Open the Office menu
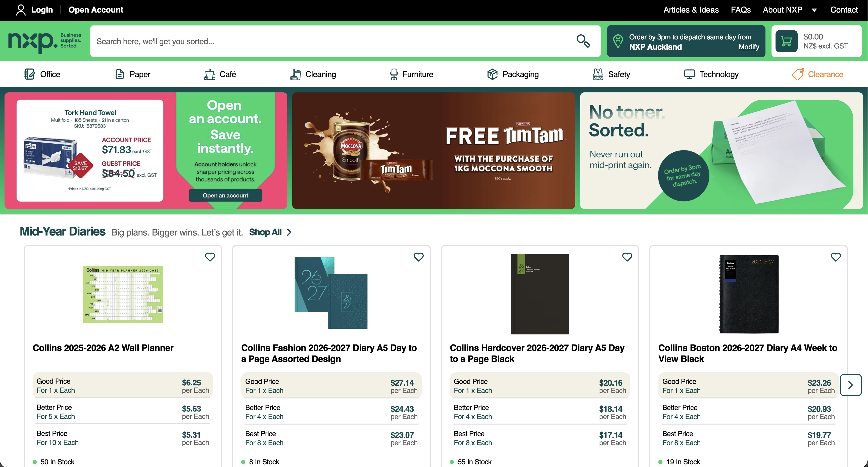Viewport: 868px width, 467px height. (42, 74)
